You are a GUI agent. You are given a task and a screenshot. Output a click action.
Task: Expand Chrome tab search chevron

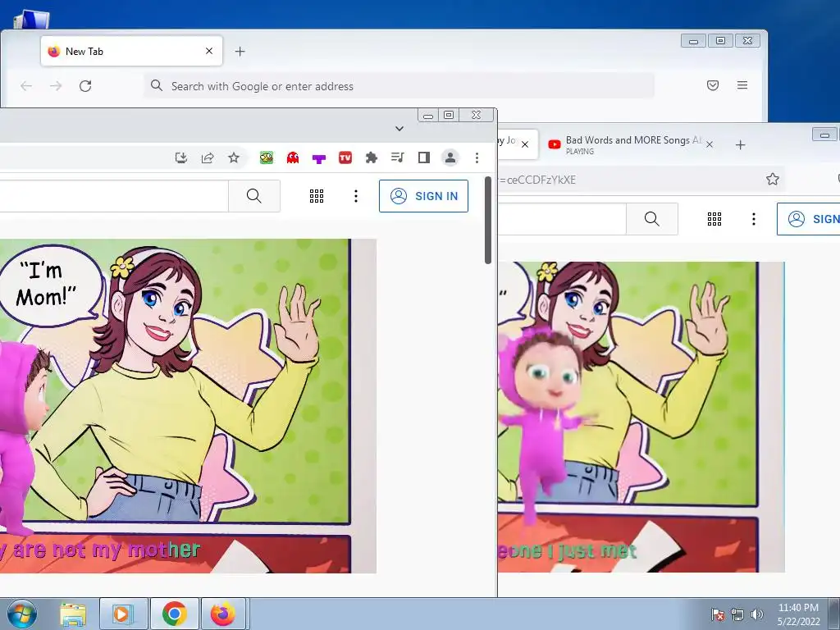click(399, 129)
